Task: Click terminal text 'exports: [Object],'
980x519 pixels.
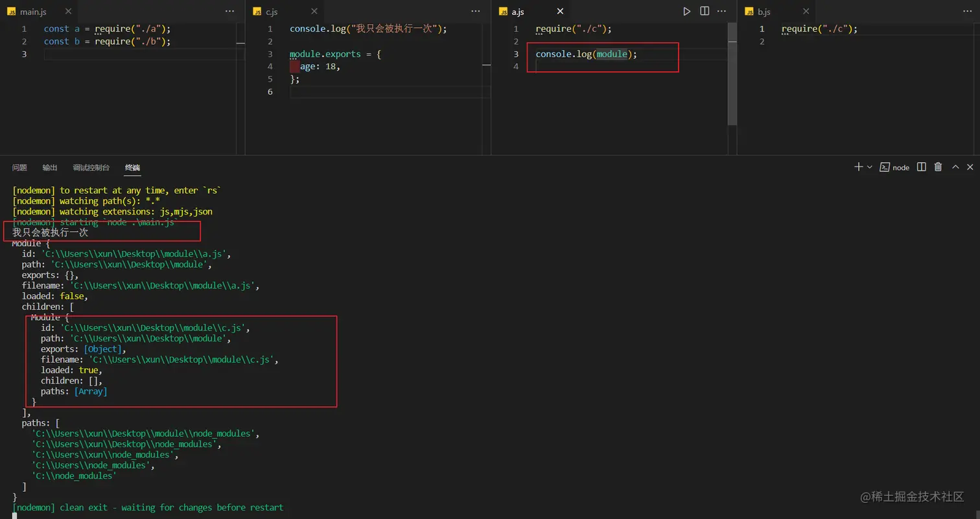Action: tap(84, 349)
